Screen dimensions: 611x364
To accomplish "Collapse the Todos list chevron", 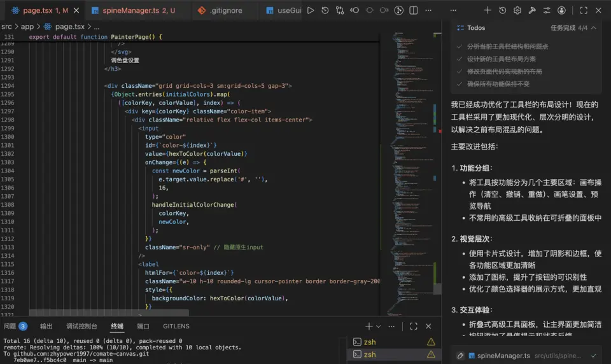I will pyautogui.click(x=594, y=28).
